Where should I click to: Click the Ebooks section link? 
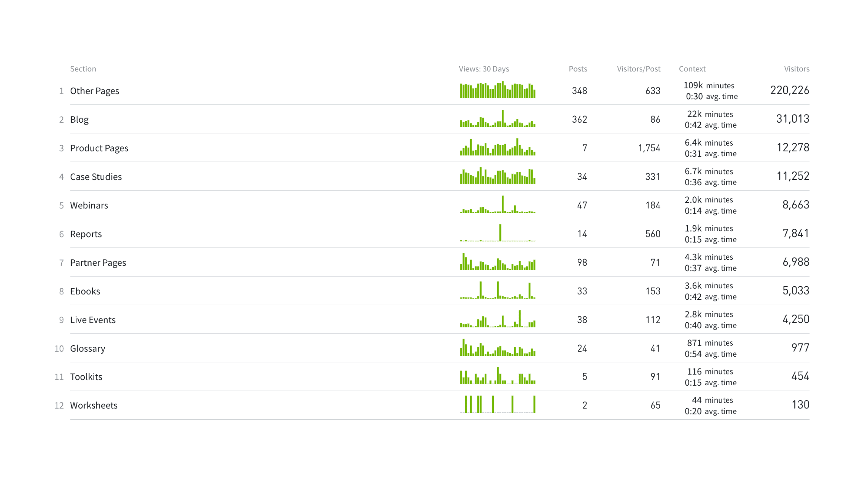(x=85, y=291)
